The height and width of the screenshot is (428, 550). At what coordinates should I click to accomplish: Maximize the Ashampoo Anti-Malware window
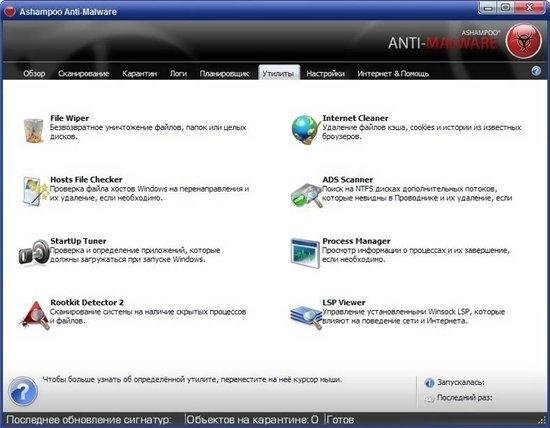[505, 8]
